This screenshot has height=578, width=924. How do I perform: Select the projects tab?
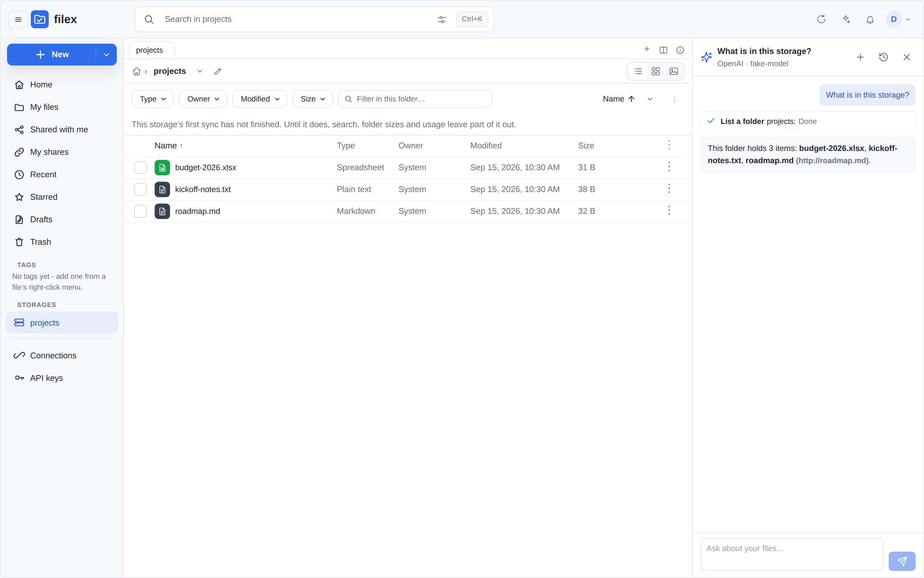click(x=151, y=50)
